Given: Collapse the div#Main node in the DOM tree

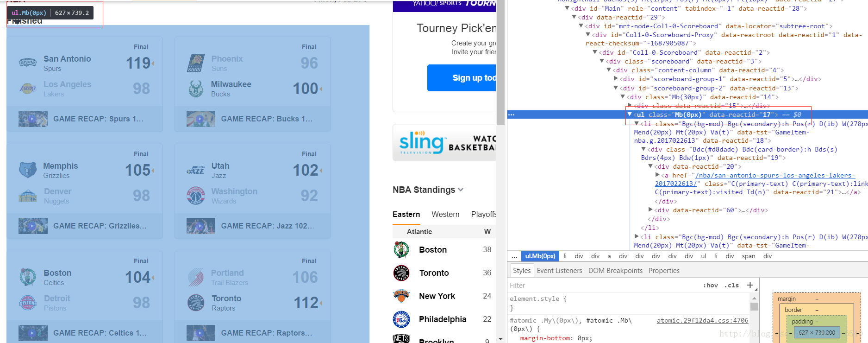Looking at the screenshot, I should [x=567, y=8].
